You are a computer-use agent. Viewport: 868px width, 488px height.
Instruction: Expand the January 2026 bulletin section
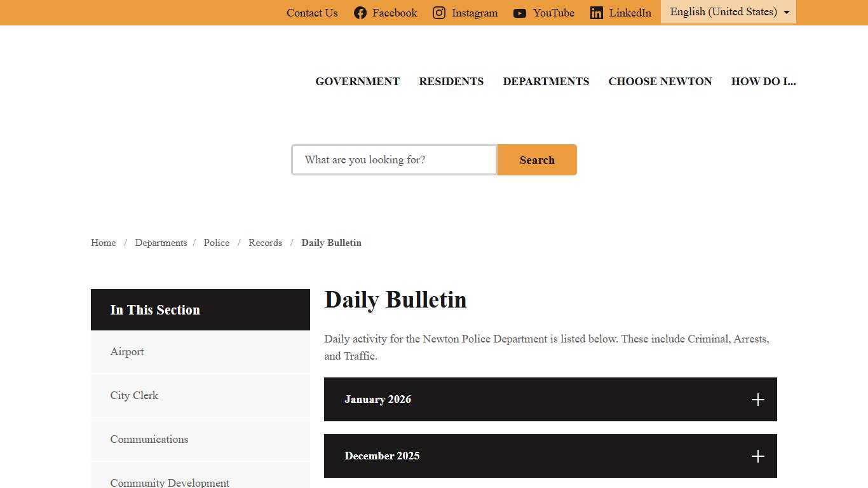click(x=377, y=400)
